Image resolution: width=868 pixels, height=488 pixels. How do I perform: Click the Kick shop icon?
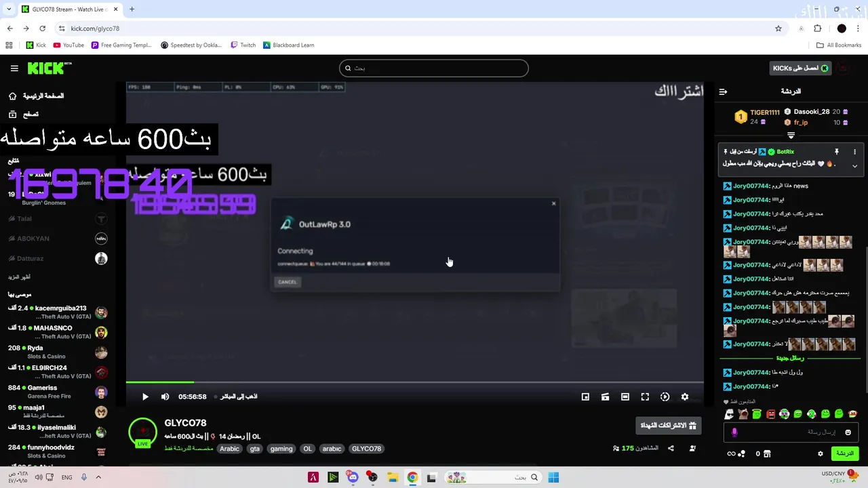pyautogui.click(x=768, y=453)
